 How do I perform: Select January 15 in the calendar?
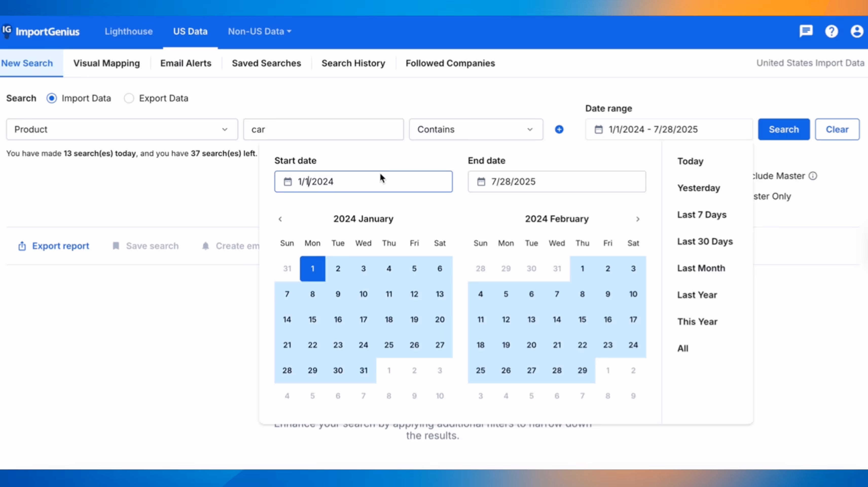point(312,319)
